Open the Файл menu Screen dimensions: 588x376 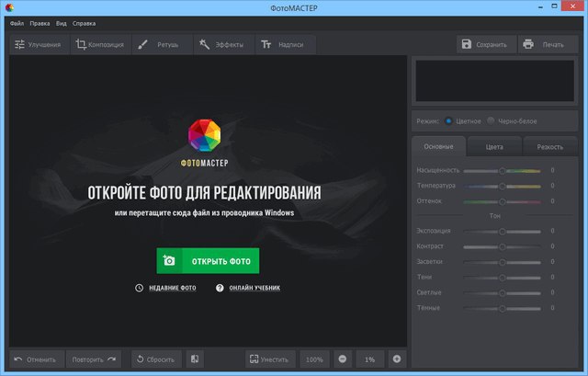click(x=17, y=23)
